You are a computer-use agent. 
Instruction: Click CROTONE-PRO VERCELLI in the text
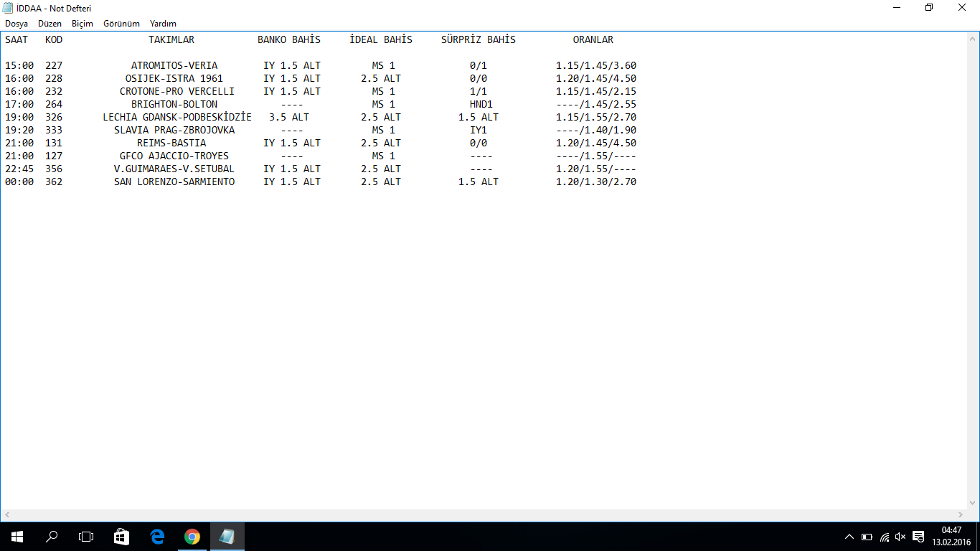pos(177,91)
